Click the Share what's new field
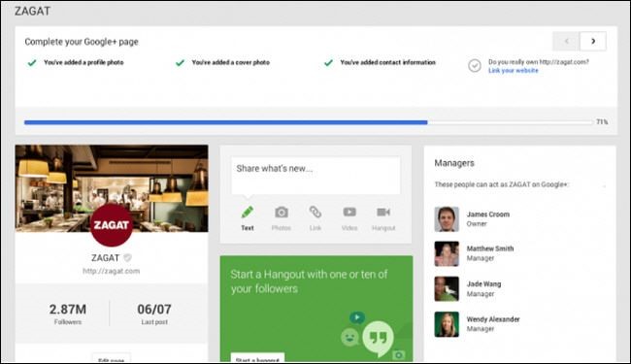The image size is (631, 364). (315, 176)
